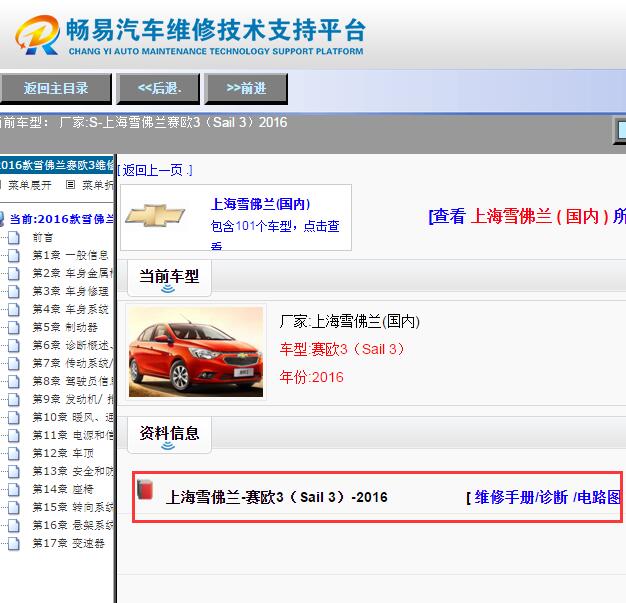This screenshot has width=626, height=603.
Task: Open 前言 in the chapter tree
Action: pos(43,238)
